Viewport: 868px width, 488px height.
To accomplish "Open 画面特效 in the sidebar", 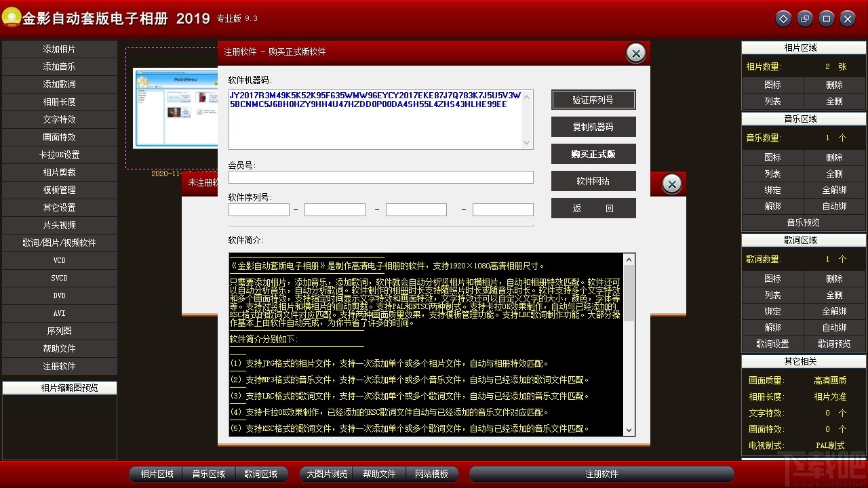I will (60, 138).
